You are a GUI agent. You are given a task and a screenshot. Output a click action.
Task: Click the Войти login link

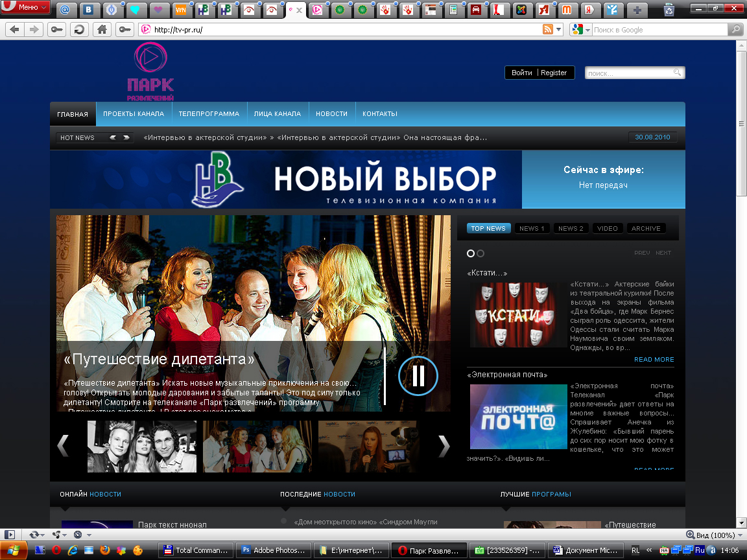pyautogui.click(x=521, y=73)
